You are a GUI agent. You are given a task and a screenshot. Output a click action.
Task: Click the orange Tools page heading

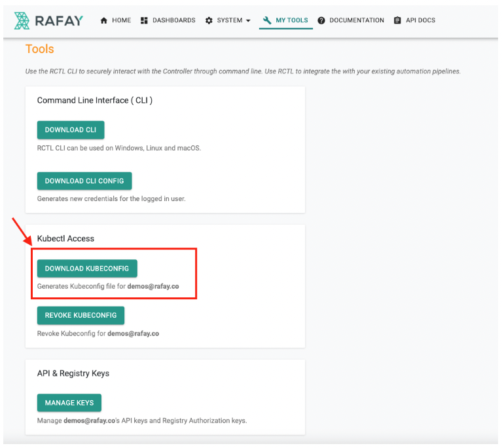point(39,49)
